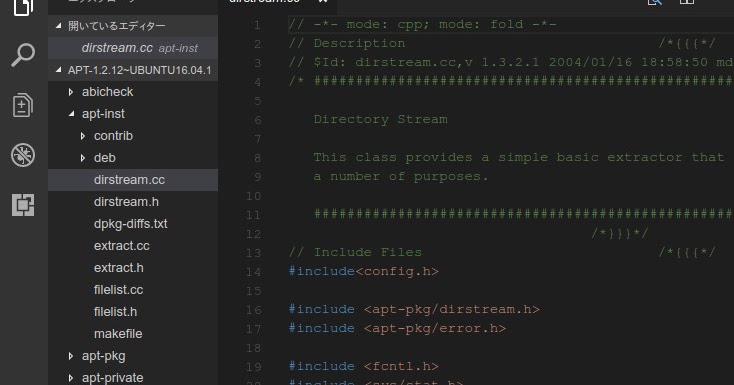Click the $Id: dirstream.cc,v line
Image resolution: width=734 pixels, height=385 pixels.
(x=511, y=62)
